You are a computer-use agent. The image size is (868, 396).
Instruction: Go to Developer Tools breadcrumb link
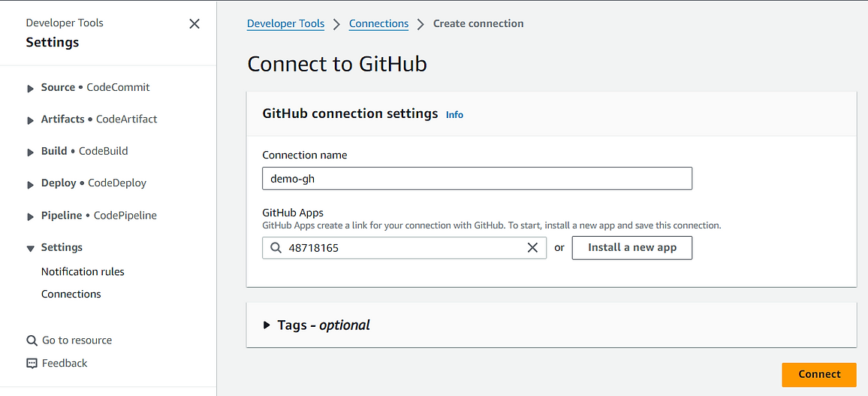click(285, 24)
